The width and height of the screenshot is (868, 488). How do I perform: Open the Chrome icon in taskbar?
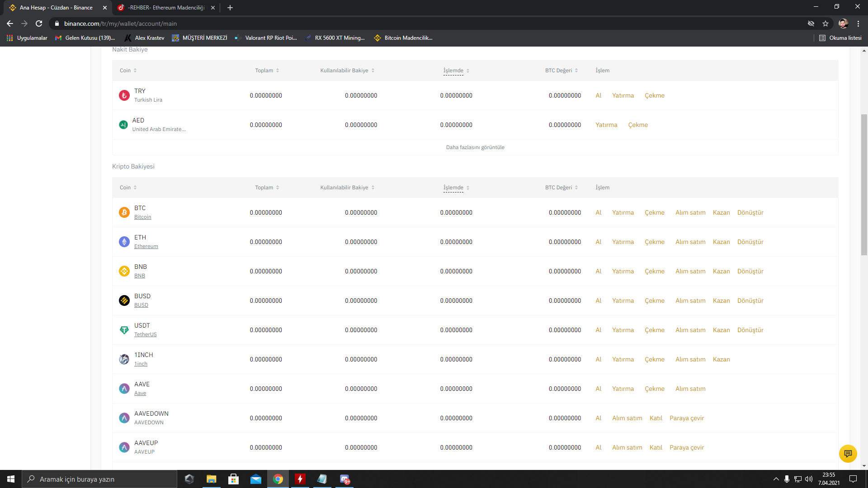278,479
